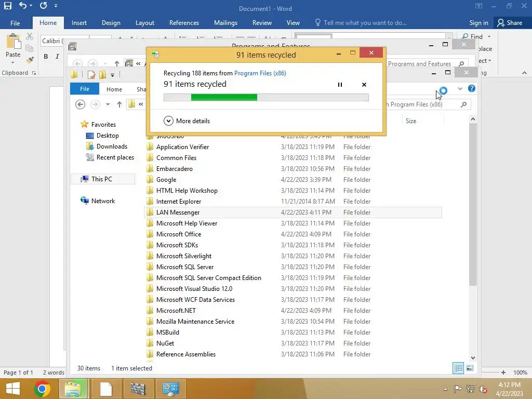Pause the recycling operation
The image size is (532, 399).
coord(340,85)
